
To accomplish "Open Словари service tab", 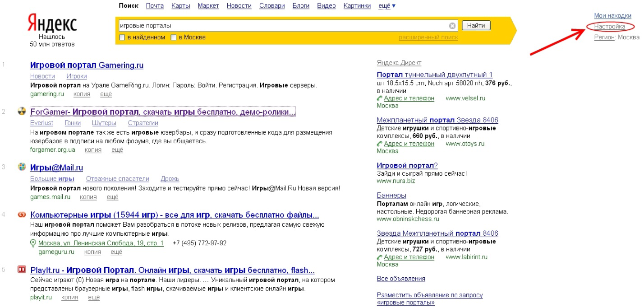I will pos(272,6).
